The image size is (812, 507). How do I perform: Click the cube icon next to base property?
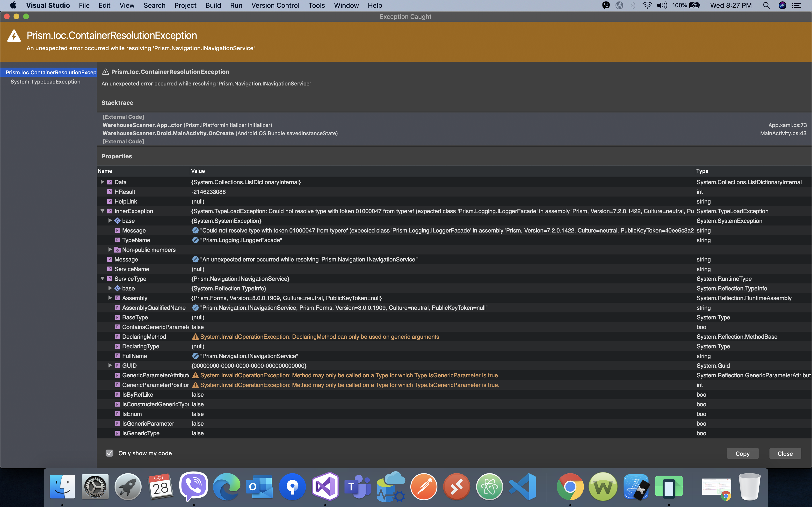coord(117,221)
